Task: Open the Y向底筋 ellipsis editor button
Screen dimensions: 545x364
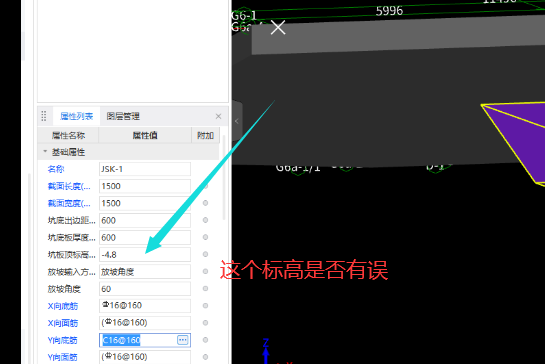Action: point(183,340)
